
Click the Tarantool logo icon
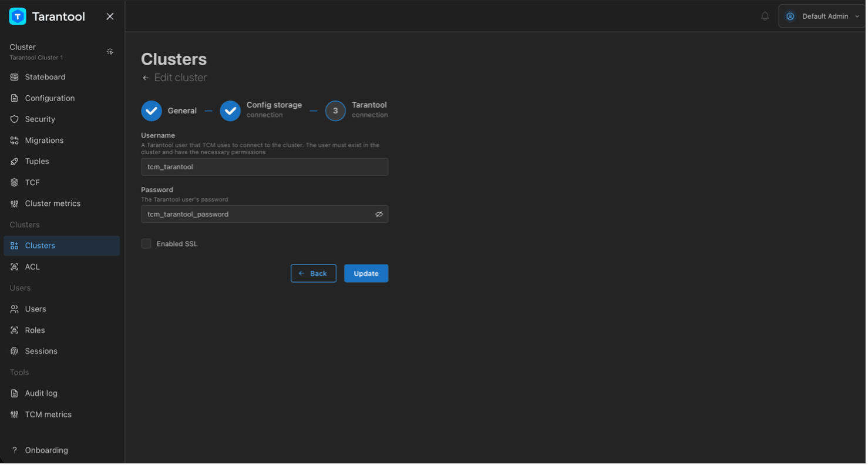[x=18, y=16]
